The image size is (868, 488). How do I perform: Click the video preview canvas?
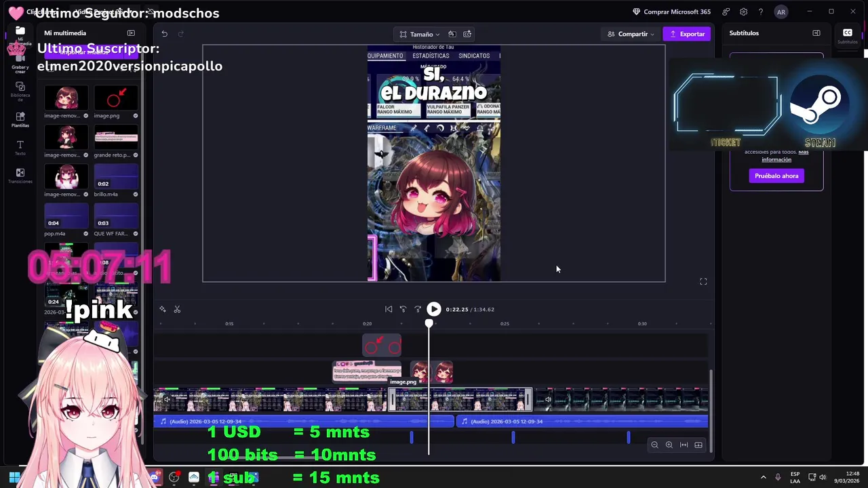[x=434, y=163]
